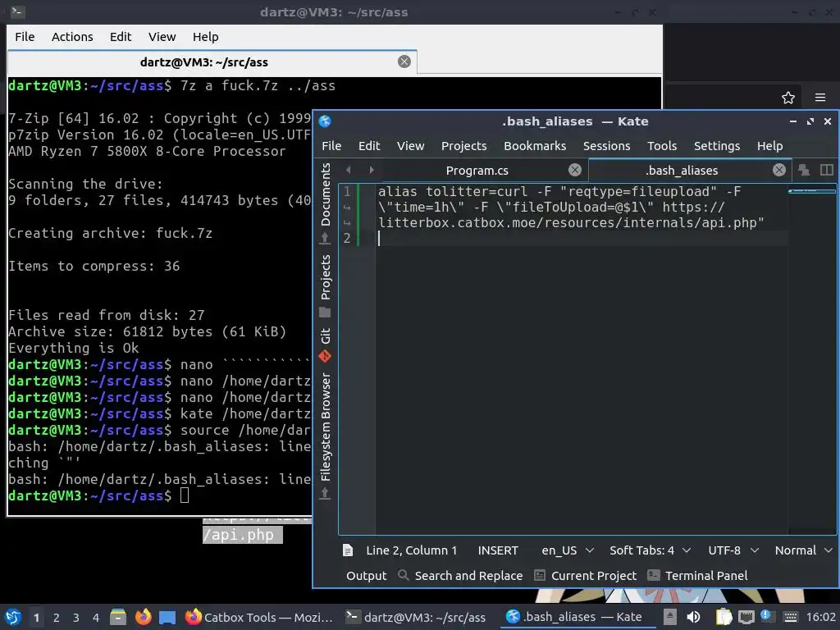Go to previous tab with back arrow
The width and height of the screenshot is (840, 630).
pos(349,170)
